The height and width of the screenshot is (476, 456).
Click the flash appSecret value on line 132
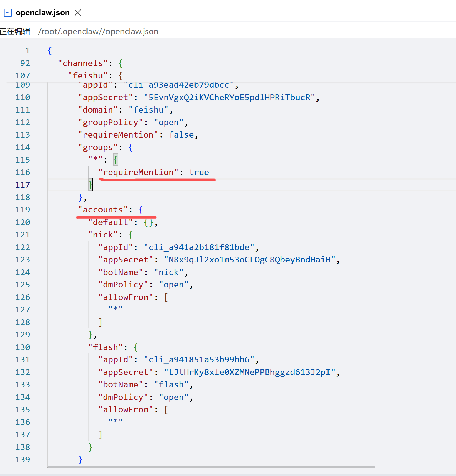pos(249,372)
